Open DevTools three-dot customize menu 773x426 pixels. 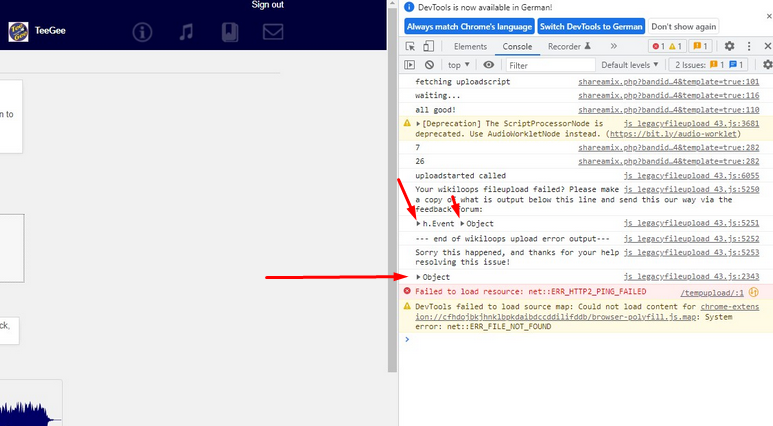point(749,46)
